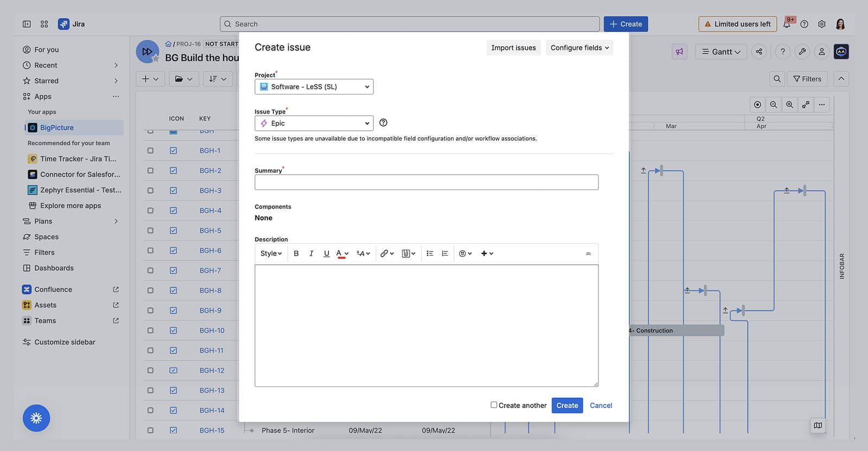This screenshot has width=868, height=451.
Task: Click the Gantt search magnifier icon
Action: coord(777,79)
